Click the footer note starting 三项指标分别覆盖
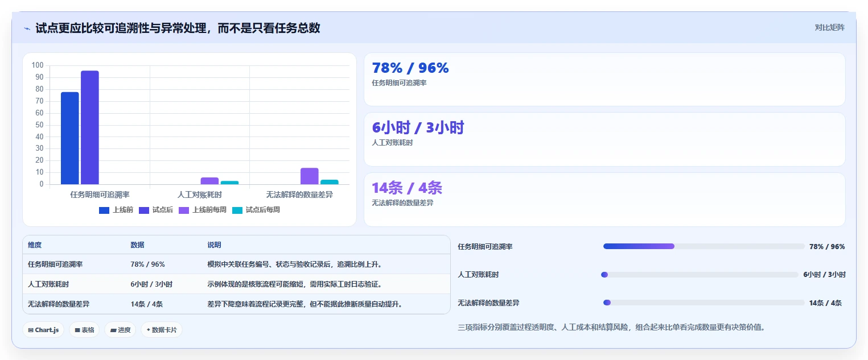The image size is (868, 360). [611, 327]
